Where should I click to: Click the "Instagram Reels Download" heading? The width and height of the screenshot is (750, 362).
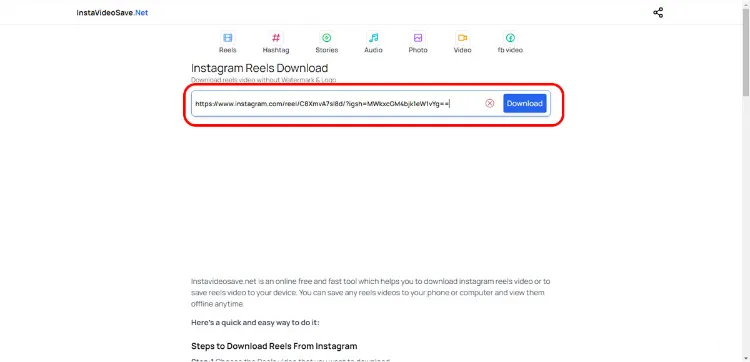[x=260, y=68]
